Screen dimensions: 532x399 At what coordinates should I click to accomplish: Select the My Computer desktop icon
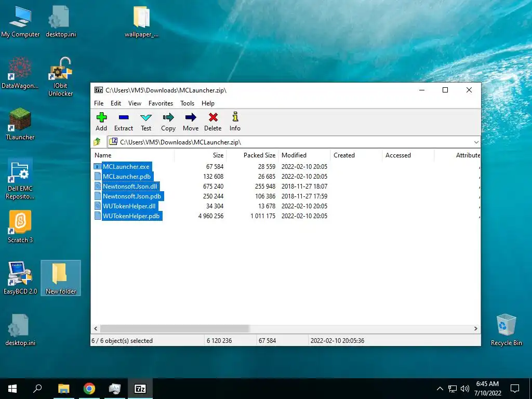pos(20,21)
